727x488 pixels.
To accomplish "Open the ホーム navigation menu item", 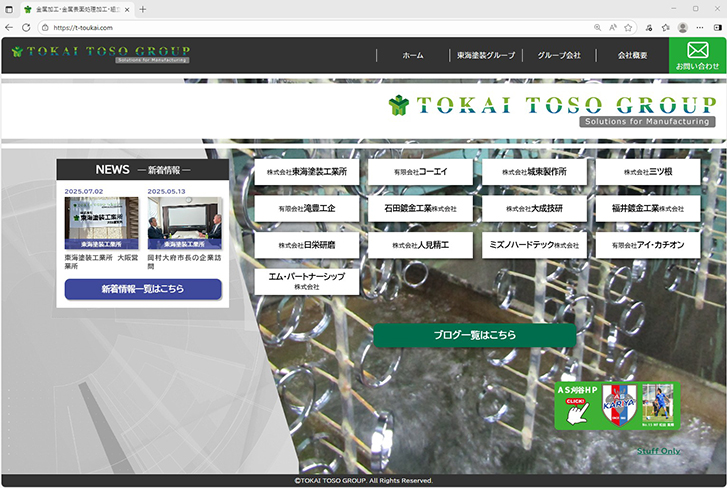I will 413,56.
